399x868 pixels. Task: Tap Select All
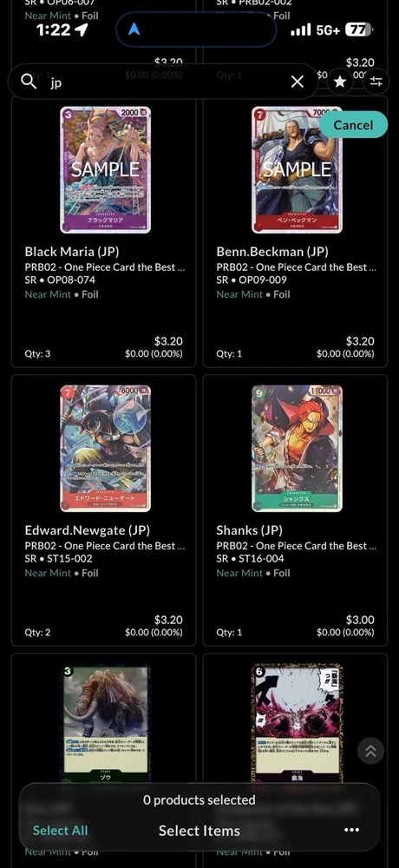61,830
